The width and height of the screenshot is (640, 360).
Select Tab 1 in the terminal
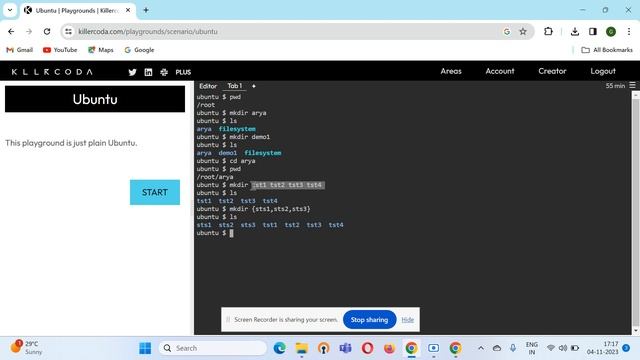235,86
